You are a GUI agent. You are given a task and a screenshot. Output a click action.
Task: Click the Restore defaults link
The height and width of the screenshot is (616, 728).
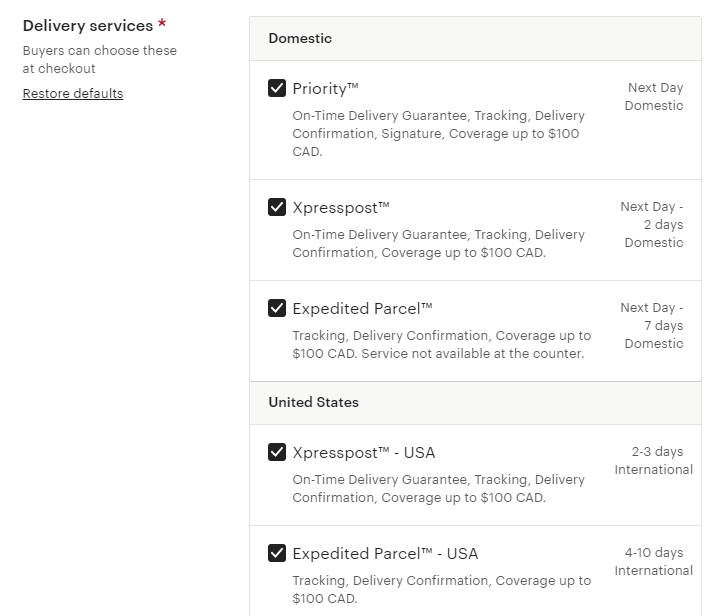(73, 93)
